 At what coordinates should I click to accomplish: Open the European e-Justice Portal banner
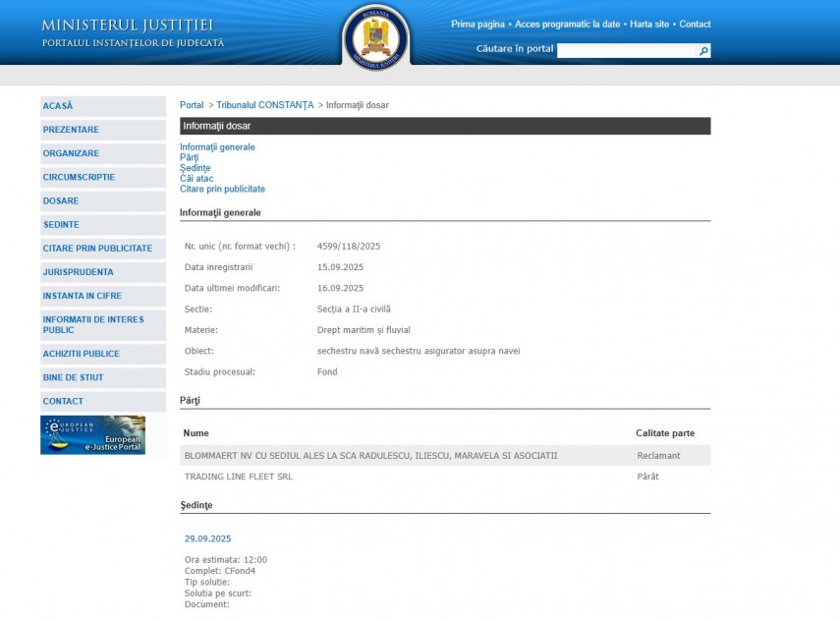(x=92, y=435)
